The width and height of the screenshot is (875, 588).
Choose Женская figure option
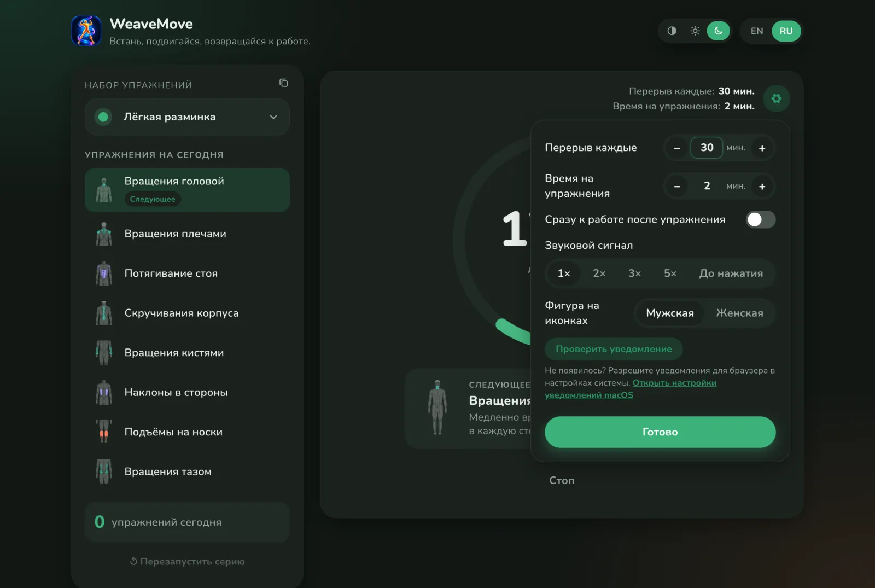[739, 313]
